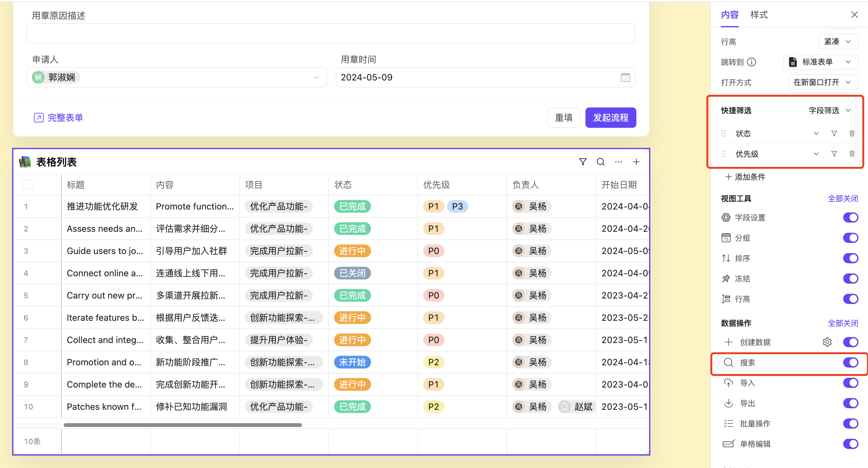Image resolution: width=868 pixels, height=468 pixels.
Task: Open the table list filter icon
Action: 583,162
